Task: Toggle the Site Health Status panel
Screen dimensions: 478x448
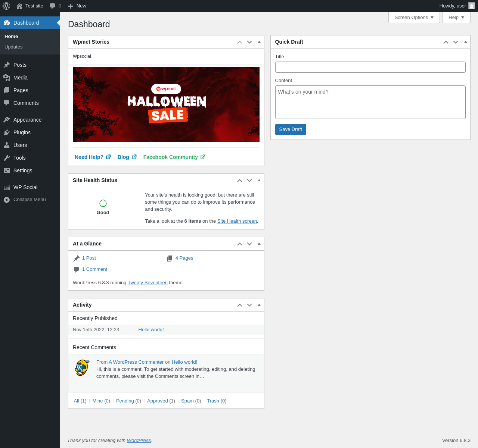Action: pos(259,180)
